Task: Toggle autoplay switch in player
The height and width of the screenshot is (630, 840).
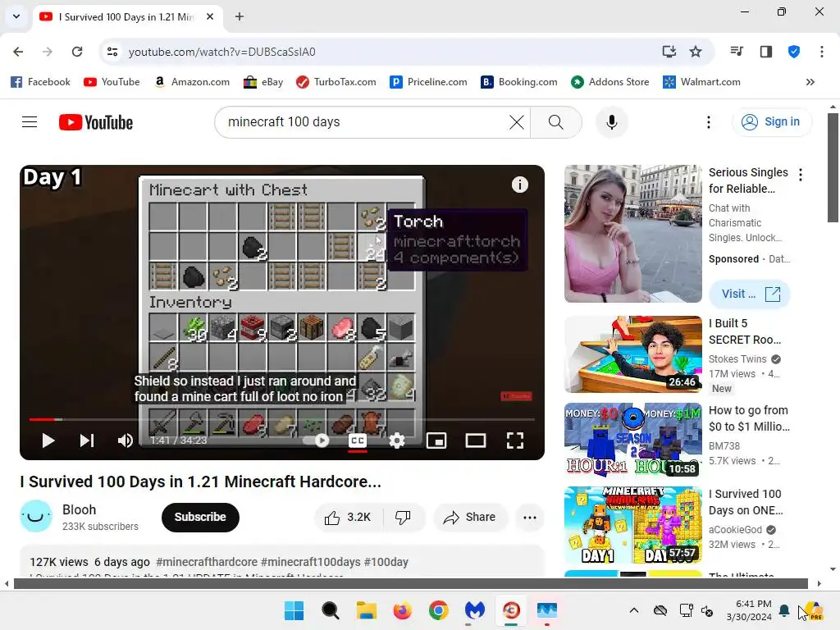Action: pos(317,441)
